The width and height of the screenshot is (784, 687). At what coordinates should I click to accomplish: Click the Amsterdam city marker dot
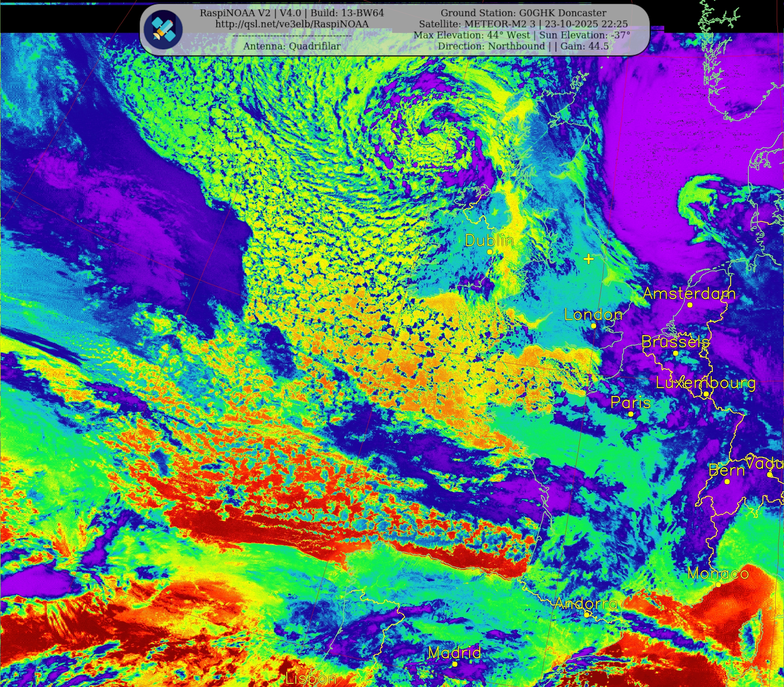(x=690, y=305)
